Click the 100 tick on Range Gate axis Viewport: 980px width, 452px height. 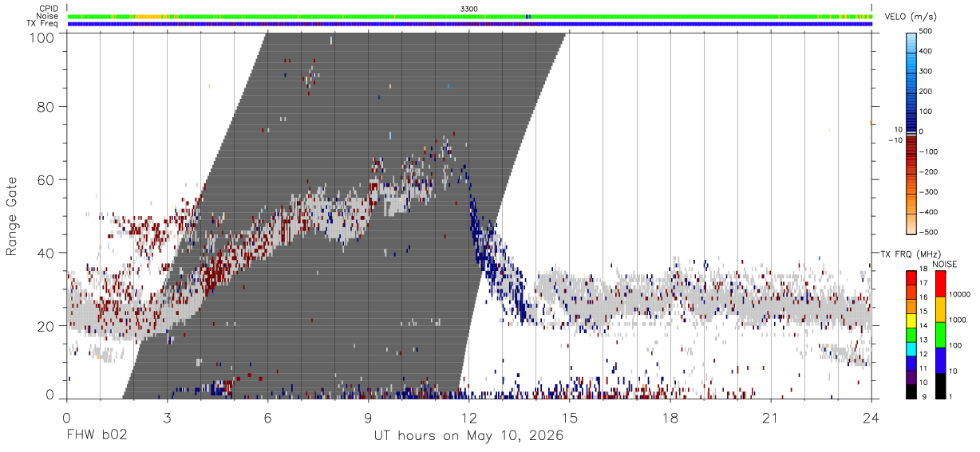[x=41, y=37]
